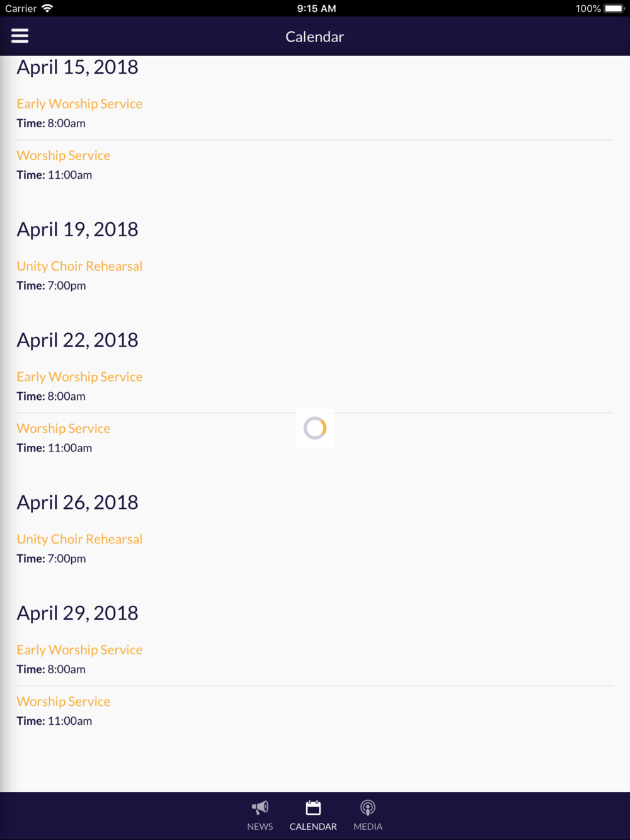Viewport: 630px width, 840px height.
Task: Tap the Wi-Fi status icon
Action: [47, 8]
